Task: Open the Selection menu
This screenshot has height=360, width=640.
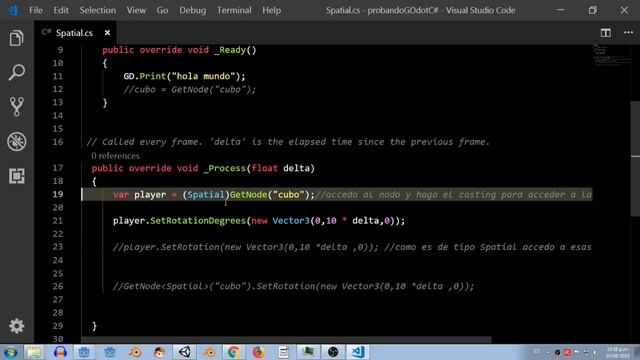Action: [x=98, y=10]
